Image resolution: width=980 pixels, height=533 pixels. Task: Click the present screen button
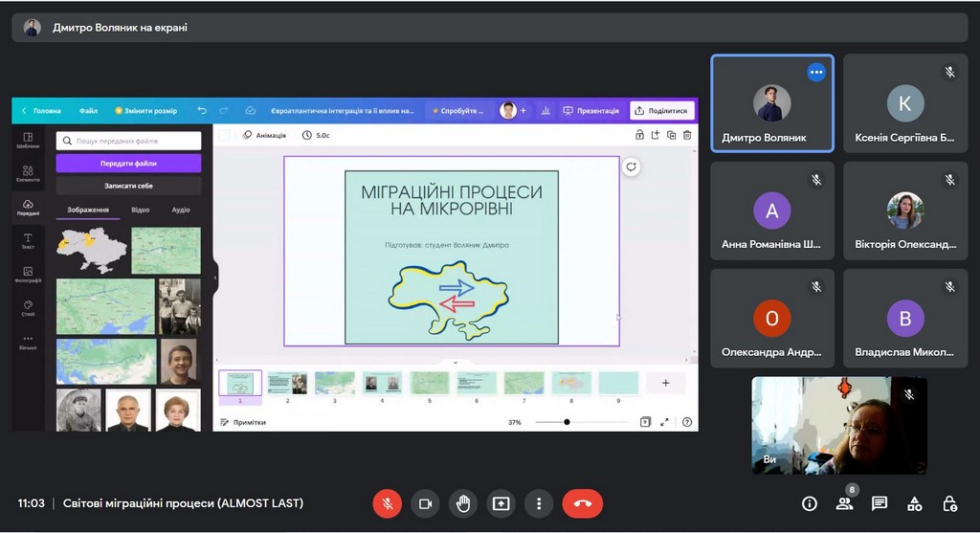tap(501, 503)
